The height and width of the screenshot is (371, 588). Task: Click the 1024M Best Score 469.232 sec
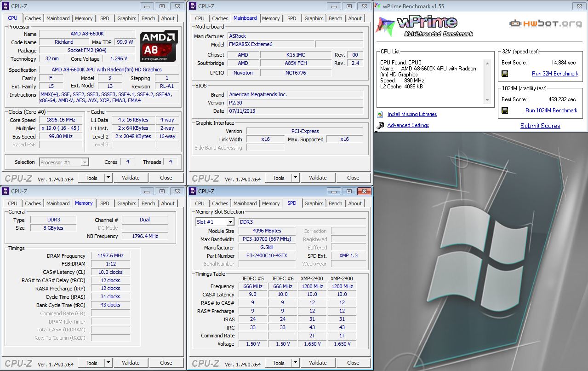[561, 99]
